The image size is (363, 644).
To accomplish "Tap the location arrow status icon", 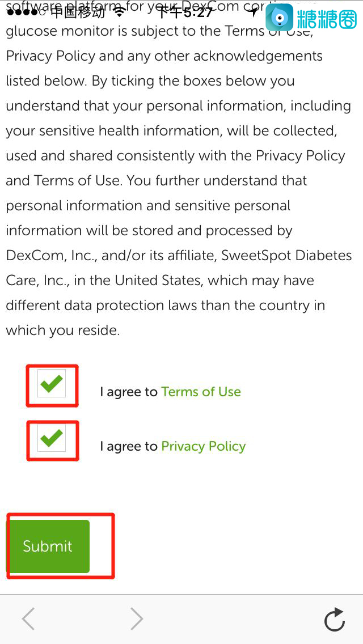I will [253, 12].
